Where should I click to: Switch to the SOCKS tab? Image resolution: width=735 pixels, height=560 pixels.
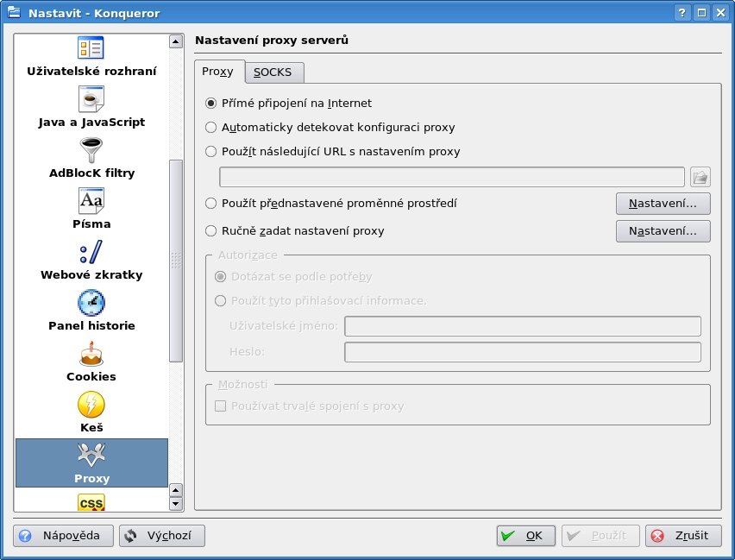point(273,72)
